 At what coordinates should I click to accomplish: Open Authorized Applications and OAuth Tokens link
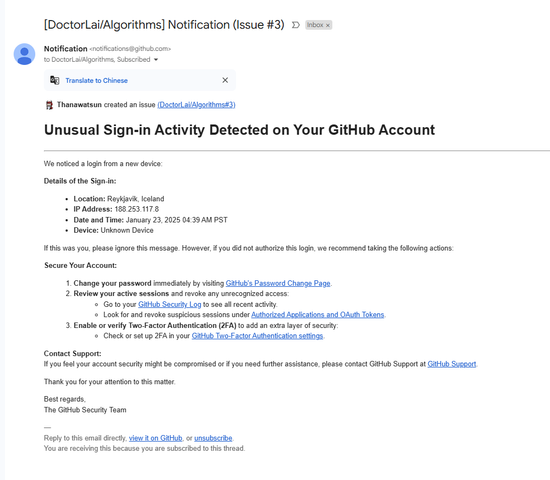pyautogui.click(x=318, y=315)
